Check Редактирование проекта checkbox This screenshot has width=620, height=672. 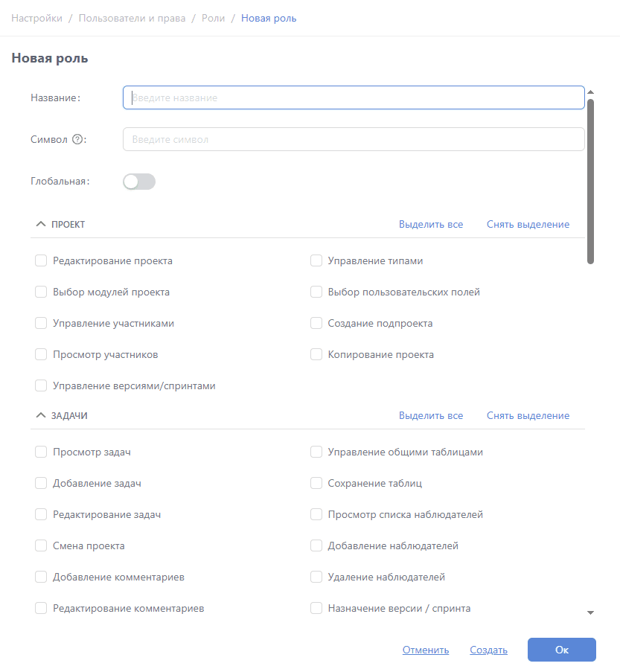pyautogui.click(x=41, y=260)
